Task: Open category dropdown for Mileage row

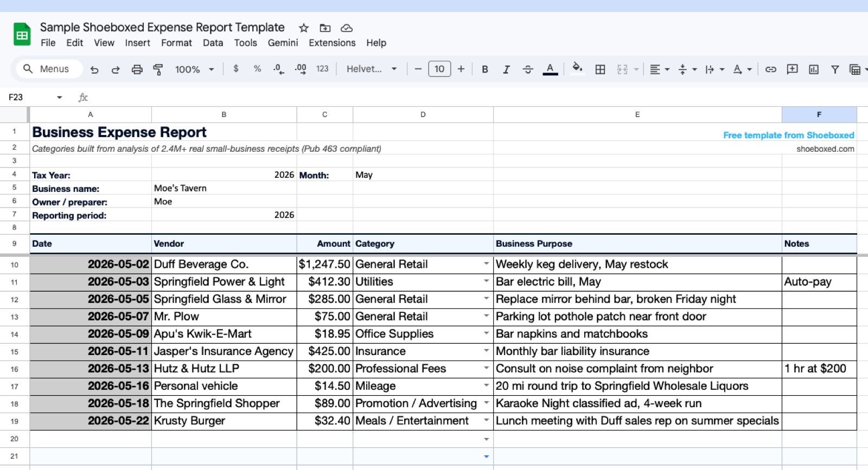Action: [487, 385]
